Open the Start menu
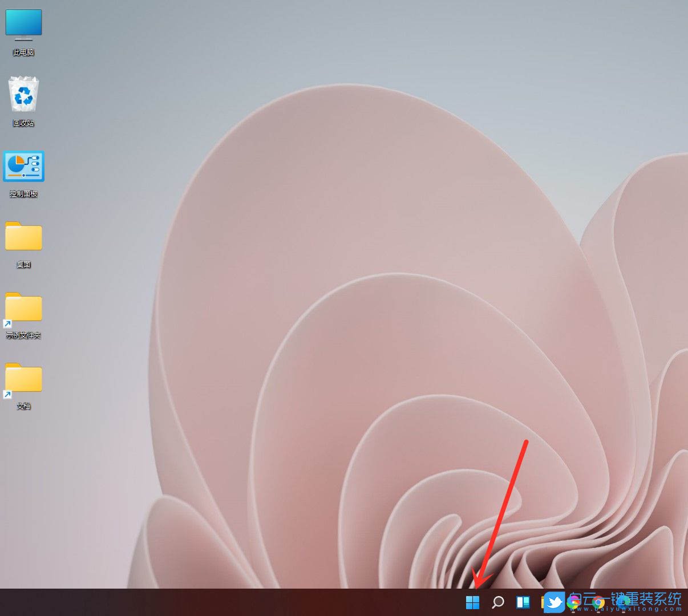This screenshot has width=688, height=616. tap(472, 602)
